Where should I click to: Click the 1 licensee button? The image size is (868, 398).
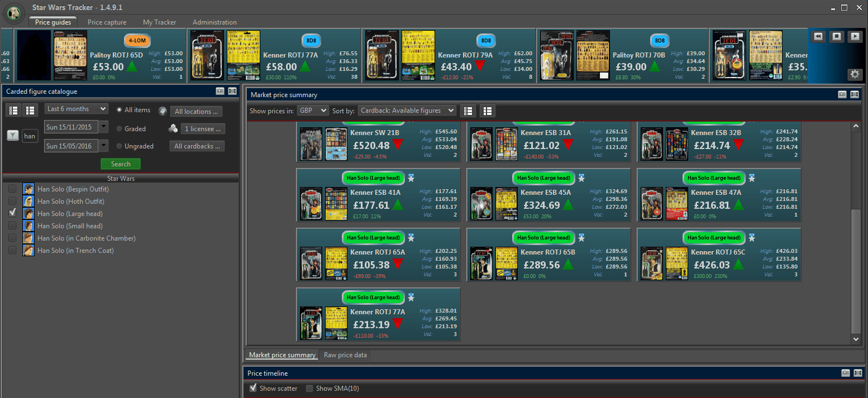click(203, 129)
